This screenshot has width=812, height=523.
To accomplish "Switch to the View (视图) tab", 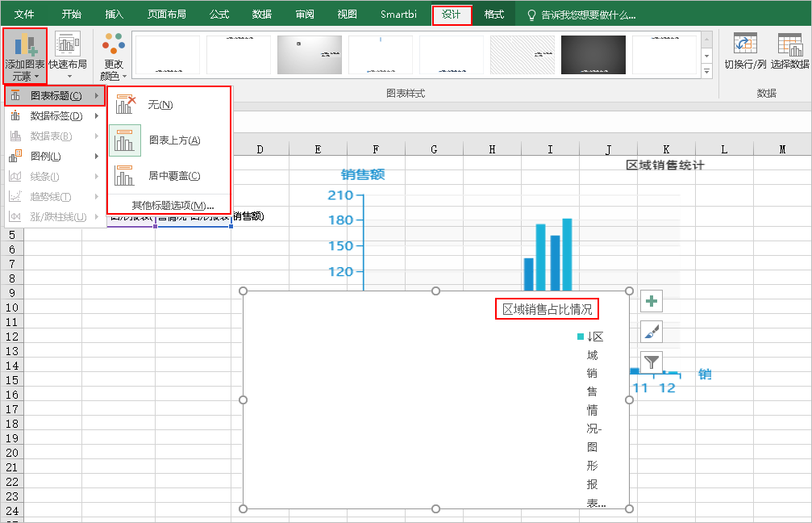I will [347, 14].
